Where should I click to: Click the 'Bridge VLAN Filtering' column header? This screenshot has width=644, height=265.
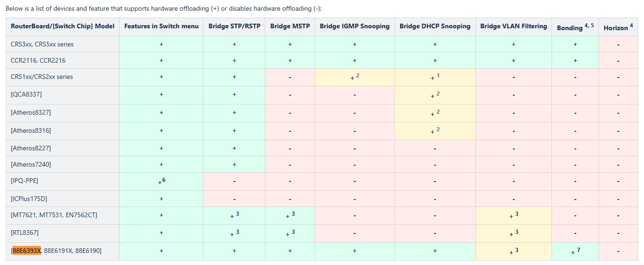click(513, 26)
